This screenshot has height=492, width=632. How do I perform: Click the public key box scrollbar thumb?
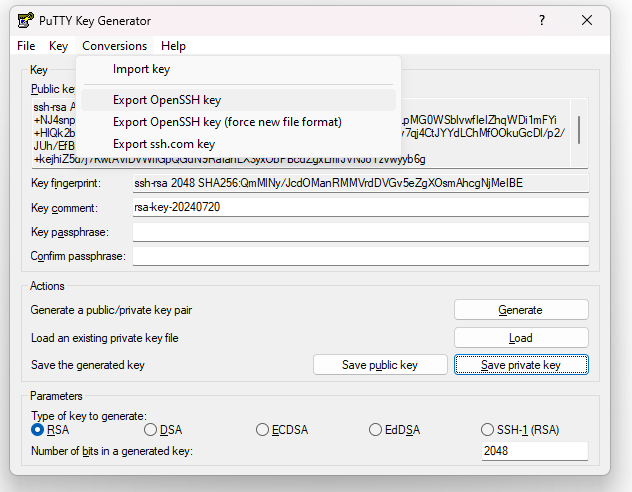tap(579, 130)
